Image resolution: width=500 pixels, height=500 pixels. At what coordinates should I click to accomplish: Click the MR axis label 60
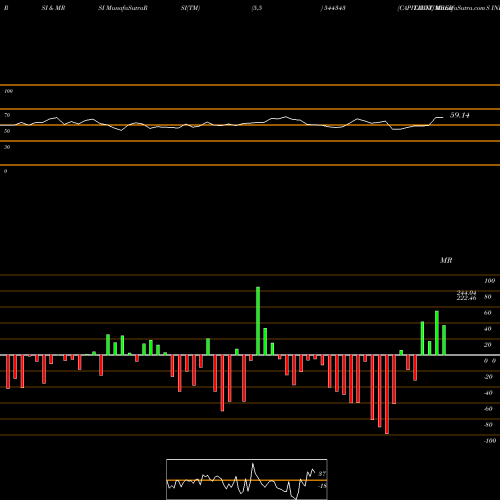pyautogui.click(x=488, y=313)
